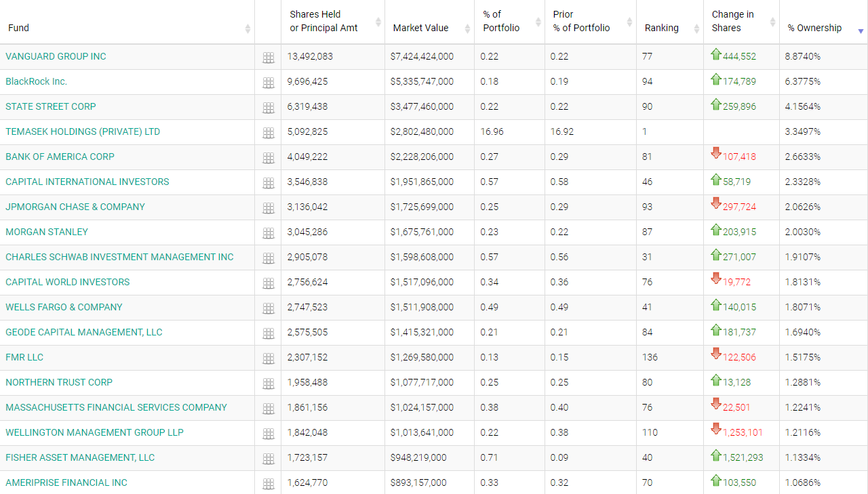Sort table by Fund column
The image size is (868, 494).
[x=127, y=22]
